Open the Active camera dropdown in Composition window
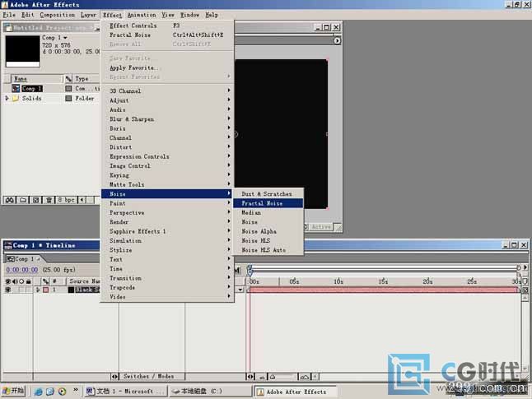Viewport: 532px width, 399px height. coord(320,227)
